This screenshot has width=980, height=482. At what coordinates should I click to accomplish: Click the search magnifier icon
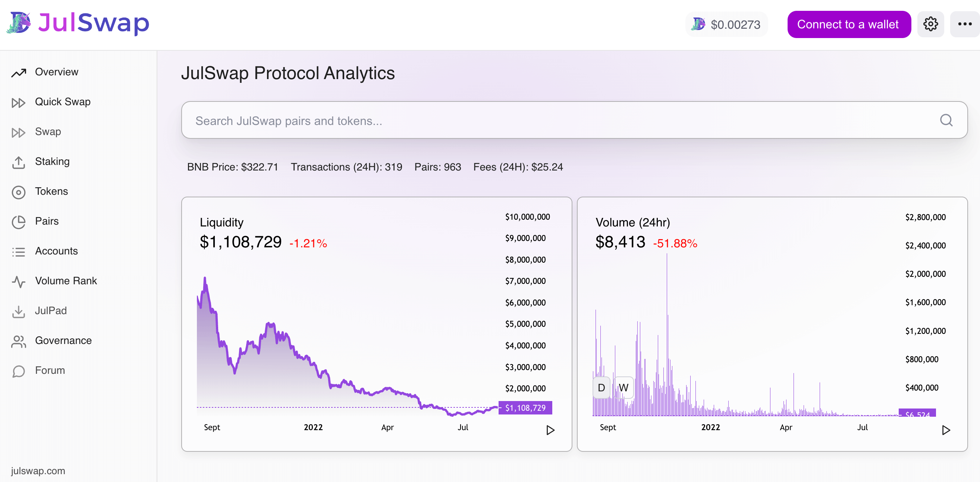[946, 120]
